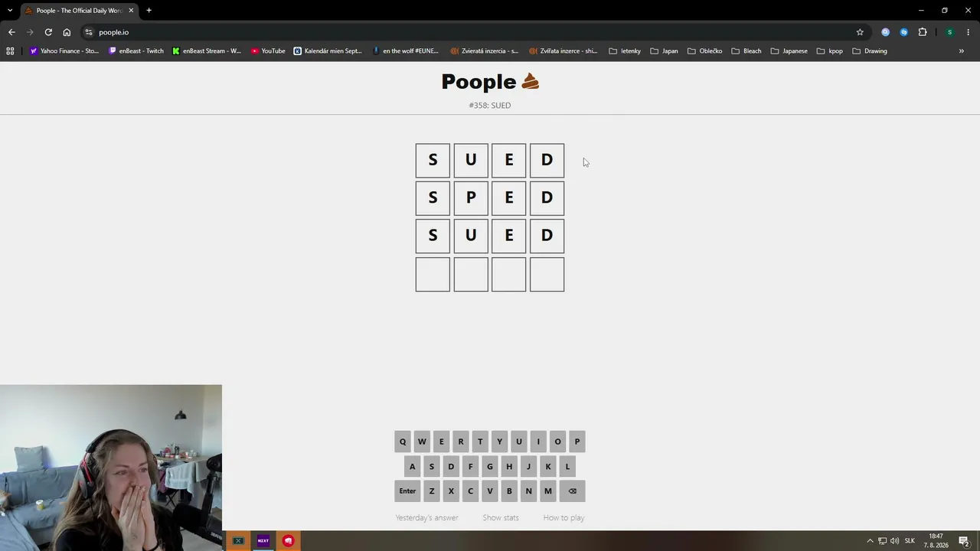The image size is (980, 551).
Task: Tap the M key on the on-screen keyboard
Action: 548,491
